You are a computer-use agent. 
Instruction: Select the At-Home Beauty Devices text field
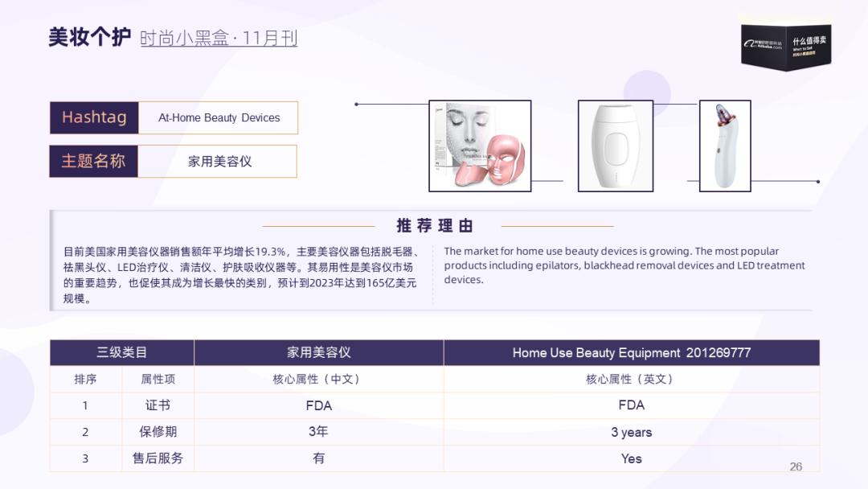[x=219, y=117]
